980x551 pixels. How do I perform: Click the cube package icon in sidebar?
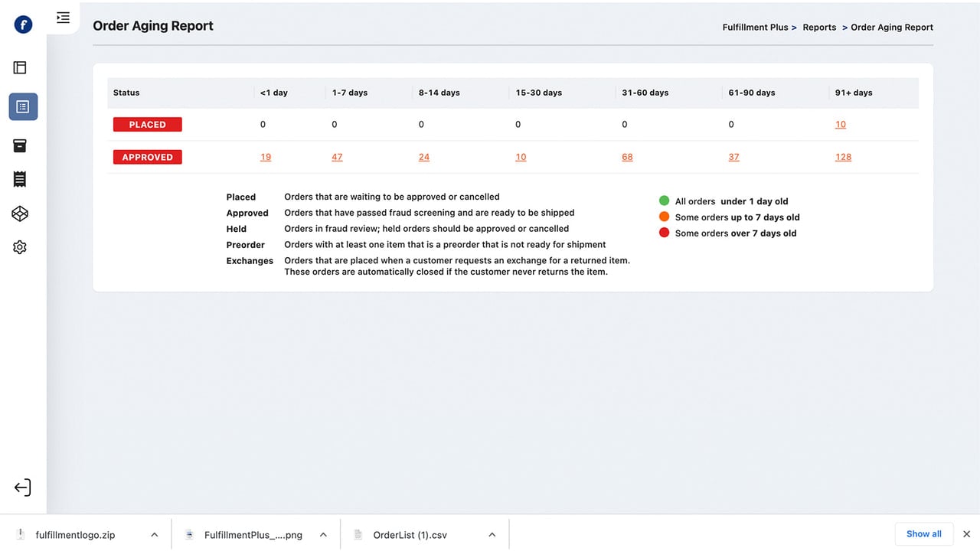(20, 214)
